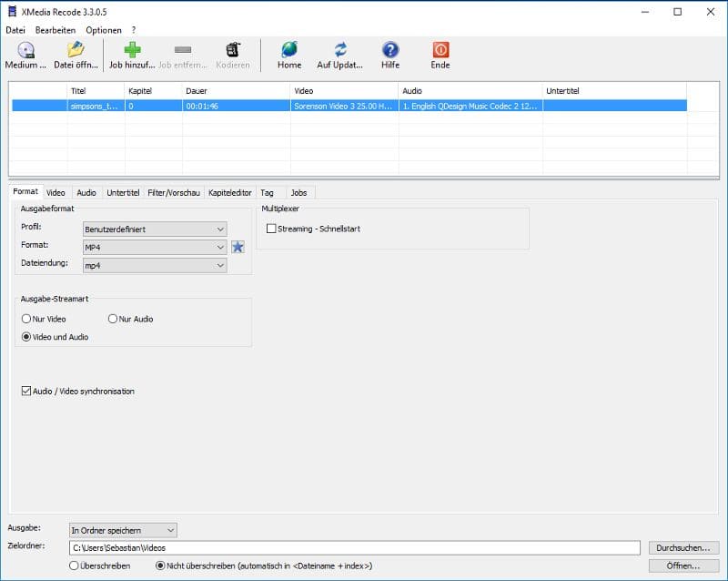
Task: Enable Streaming - Schnellstart checkbox
Action: click(271, 229)
